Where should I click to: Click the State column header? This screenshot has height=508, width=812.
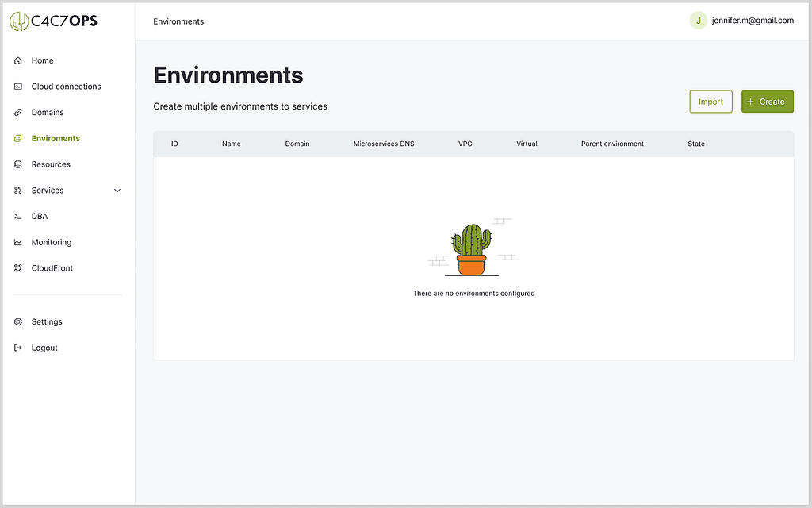click(696, 144)
